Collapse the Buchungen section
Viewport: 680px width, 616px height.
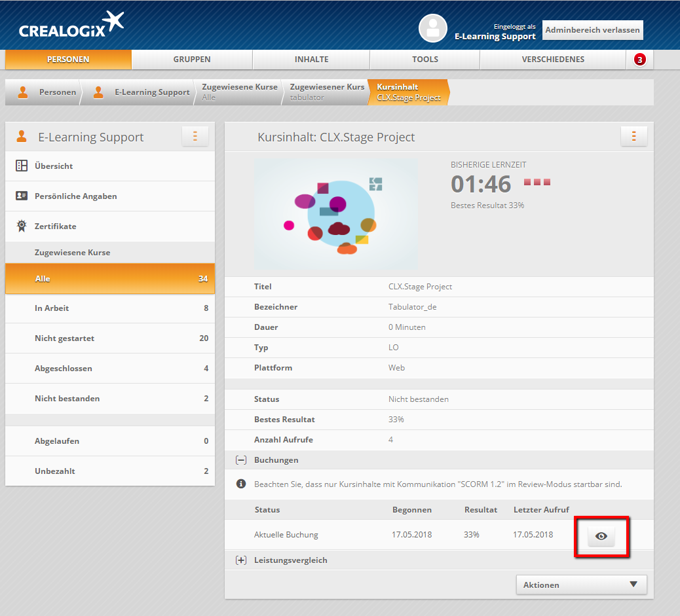tap(241, 460)
